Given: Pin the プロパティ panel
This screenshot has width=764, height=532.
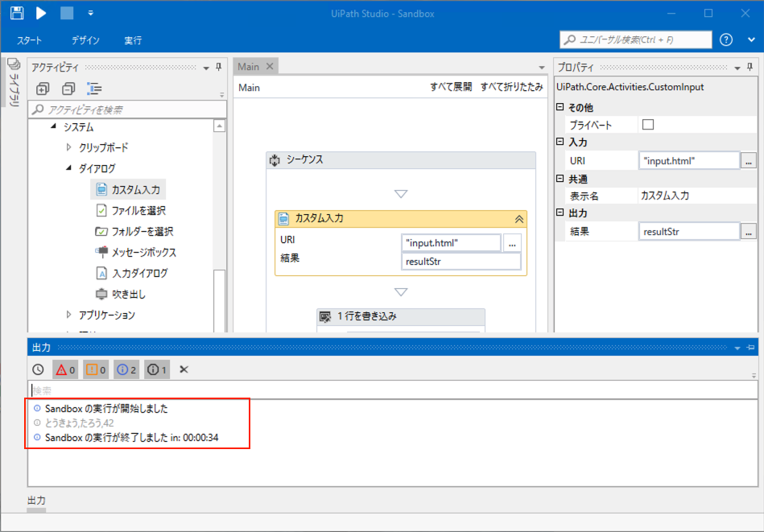Looking at the screenshot, I should click(750, 68).
